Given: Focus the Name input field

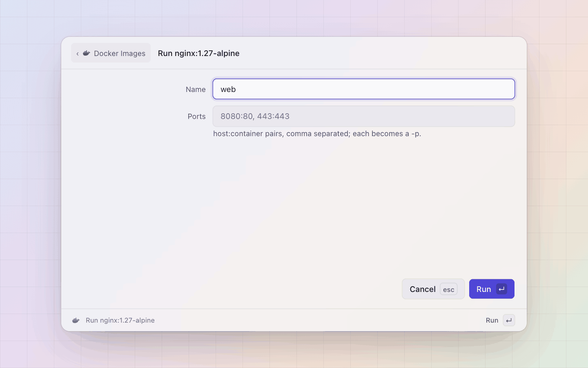Looking at the screenshot, I should pyautogui.click(x=363, y=89).
